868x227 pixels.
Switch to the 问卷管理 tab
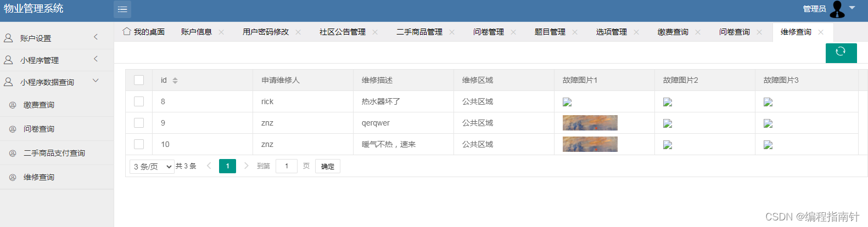point(489,32)
